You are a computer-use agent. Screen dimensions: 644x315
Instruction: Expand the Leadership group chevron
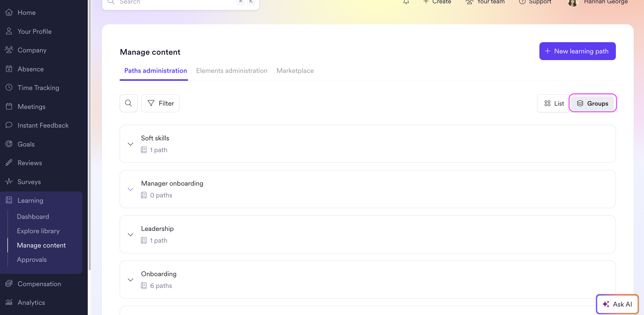(130, 234)
